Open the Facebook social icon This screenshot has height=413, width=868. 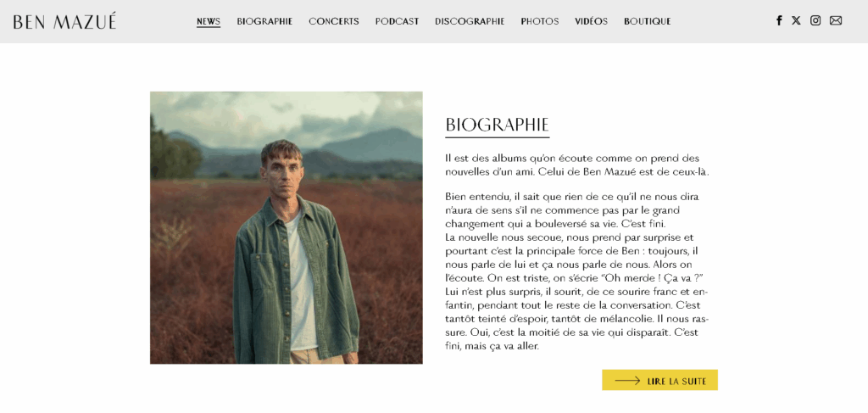coord(779,20)
